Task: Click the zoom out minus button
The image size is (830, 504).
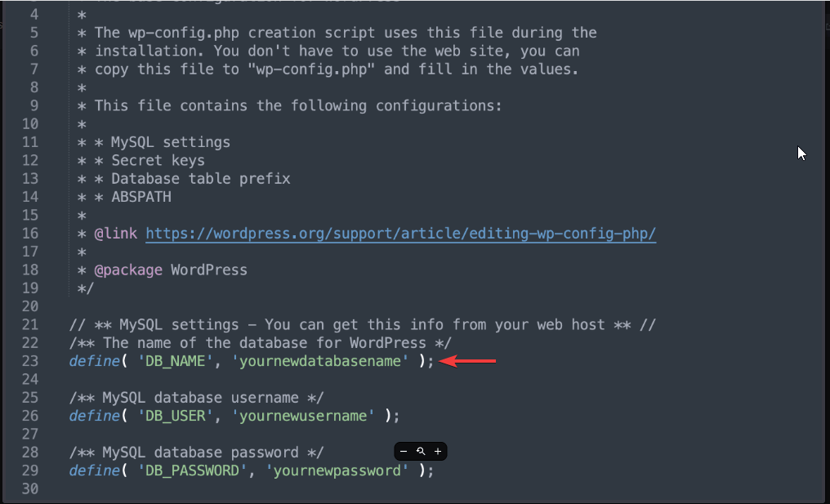Action: (x=404, y=452)
